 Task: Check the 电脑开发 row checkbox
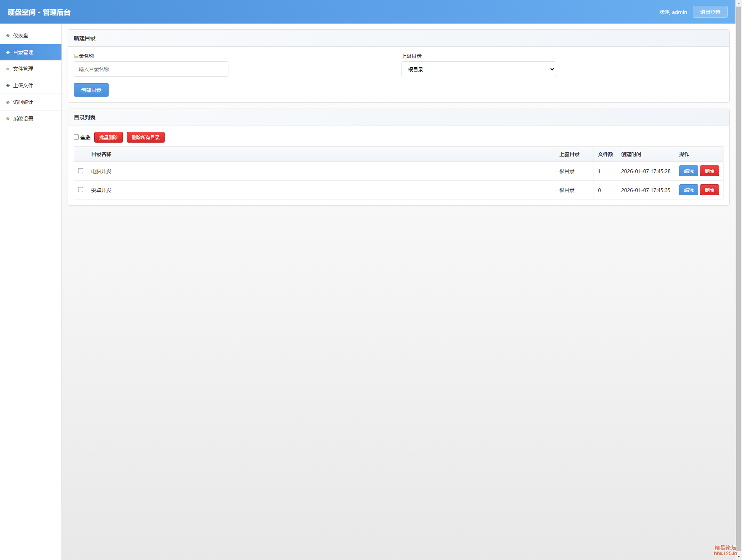click(x=80, y=170)
